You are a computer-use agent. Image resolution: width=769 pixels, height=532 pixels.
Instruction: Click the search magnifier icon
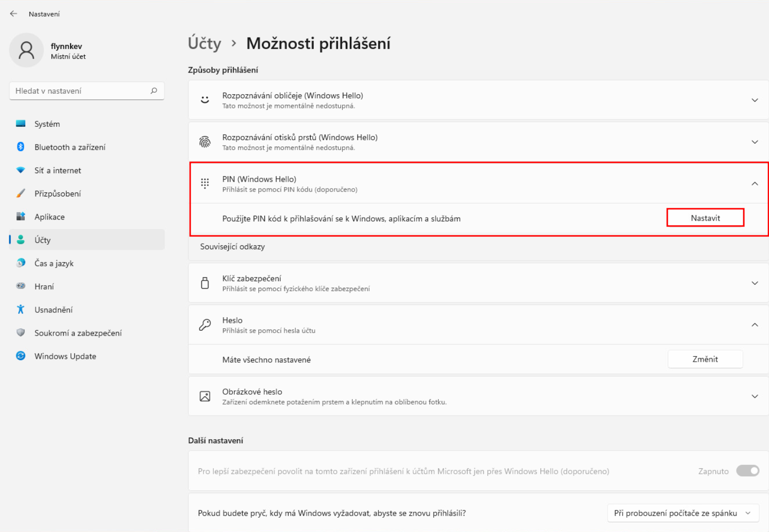(154, 91)
